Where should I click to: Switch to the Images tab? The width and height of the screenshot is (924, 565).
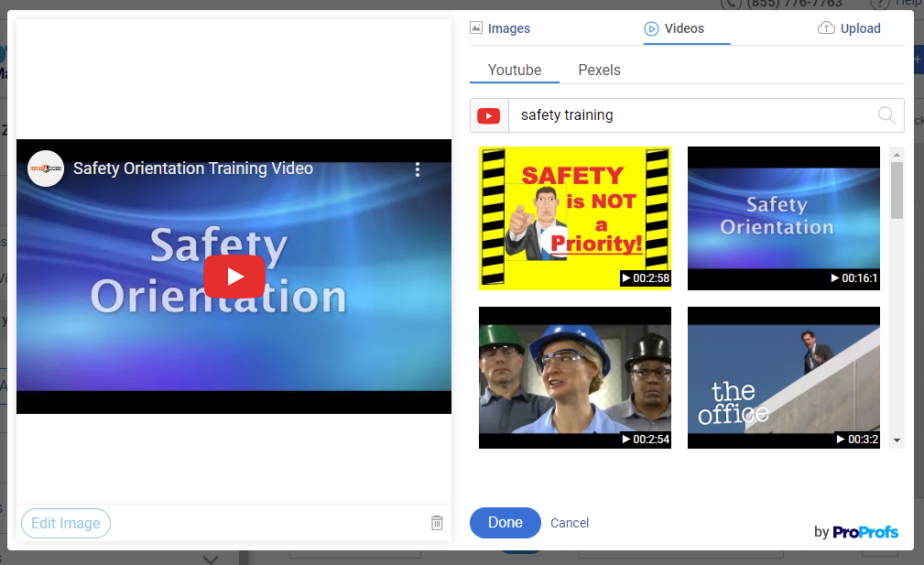[500, 28]
